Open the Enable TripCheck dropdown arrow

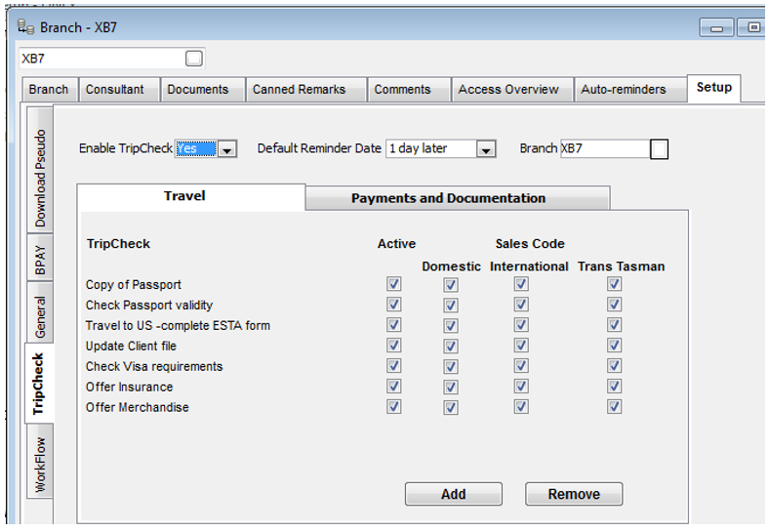point(227,149)
